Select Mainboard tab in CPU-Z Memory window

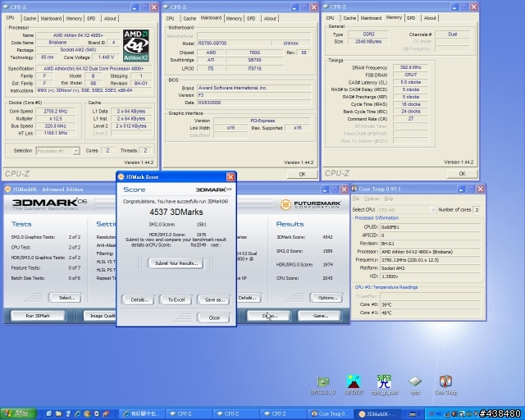[371, 18]
